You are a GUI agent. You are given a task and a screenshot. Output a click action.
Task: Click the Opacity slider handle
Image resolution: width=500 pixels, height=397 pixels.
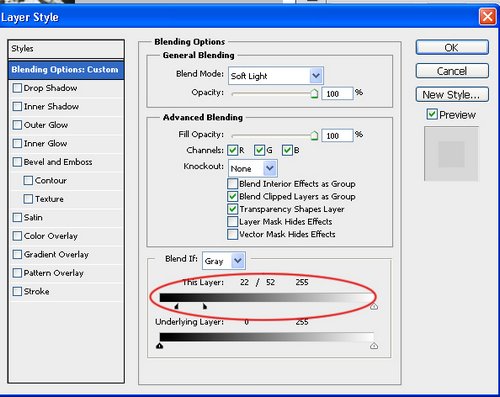pyautogui.click(x=314, y=94)
